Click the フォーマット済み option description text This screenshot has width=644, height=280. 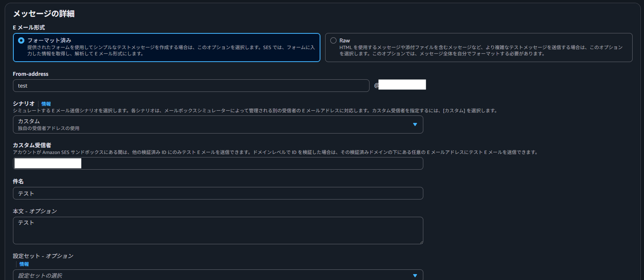(171, 50)
